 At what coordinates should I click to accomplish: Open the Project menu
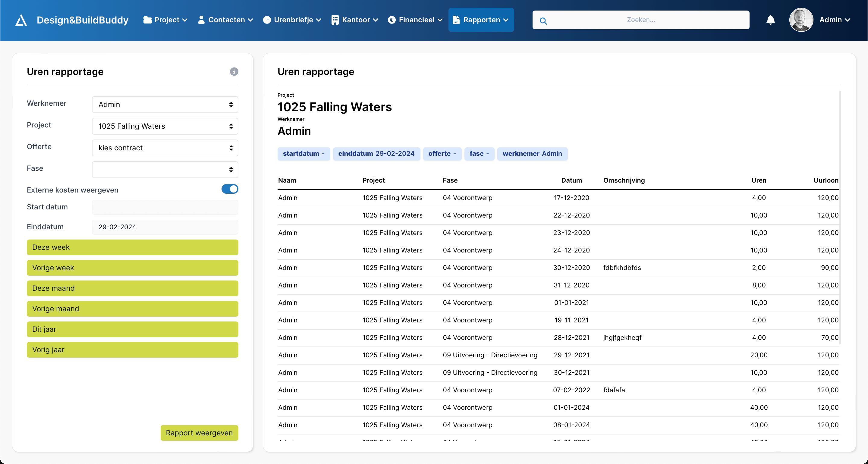click(x=165, y=20)
